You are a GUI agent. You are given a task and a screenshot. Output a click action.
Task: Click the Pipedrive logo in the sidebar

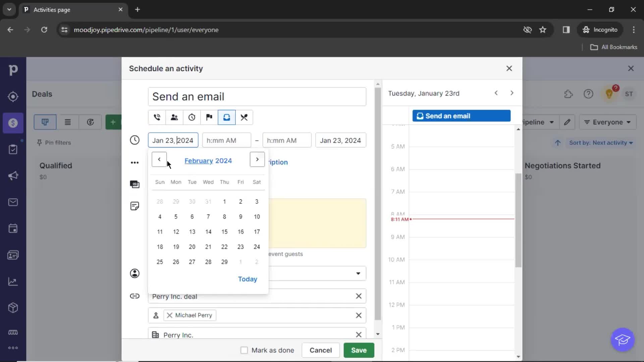pyautogui.click(x=13, y=69)
